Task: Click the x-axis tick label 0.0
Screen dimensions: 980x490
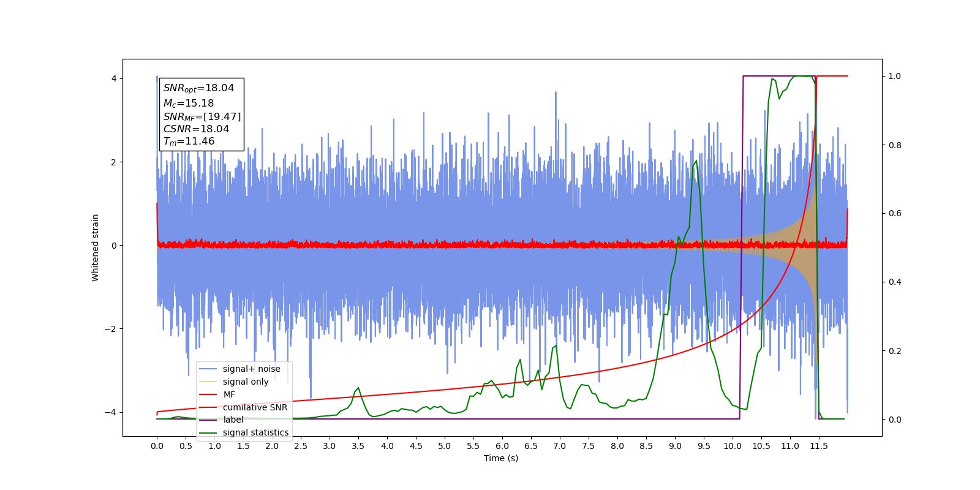Action: 157,446
